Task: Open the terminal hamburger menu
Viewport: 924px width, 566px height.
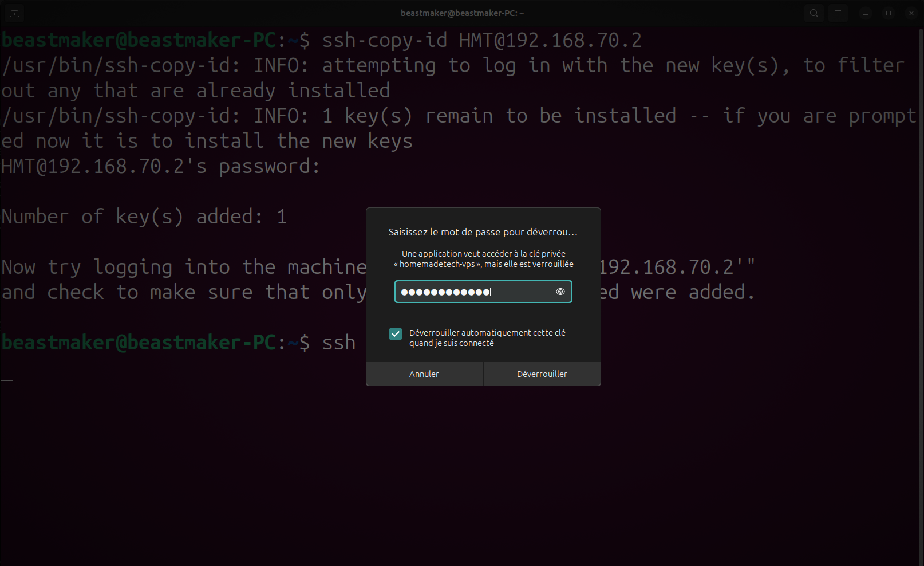Action: point(838,13)
